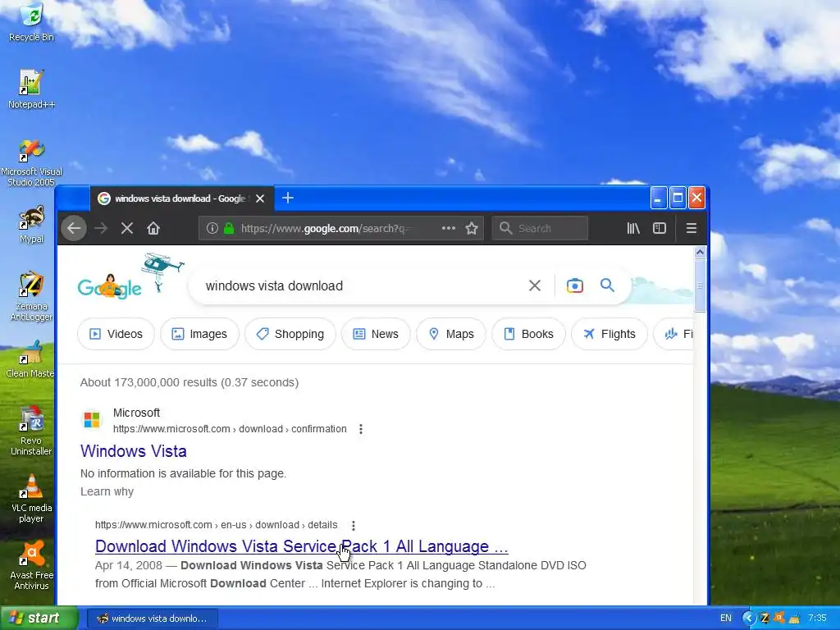This screenshot has height=630, width=840.
Task: Open page actions three-dot menu in address bar
Action: coord(449,228)
